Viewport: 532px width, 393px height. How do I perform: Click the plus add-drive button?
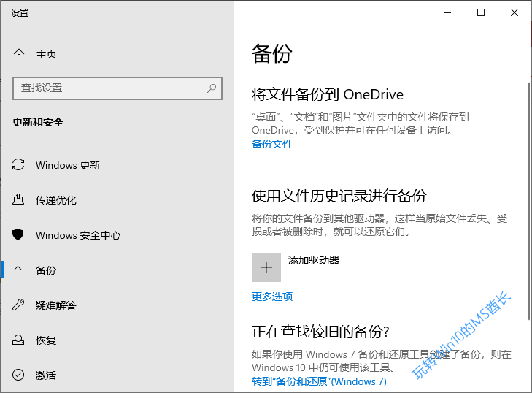coord(266,267)
